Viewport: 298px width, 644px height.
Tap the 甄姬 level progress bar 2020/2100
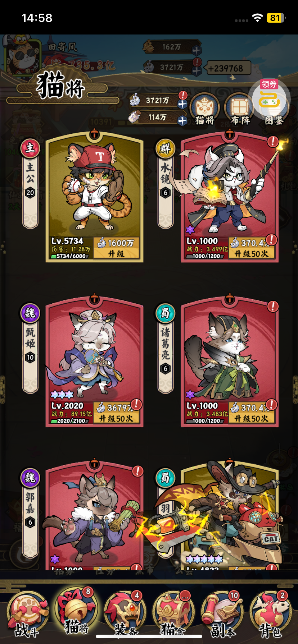68,420
